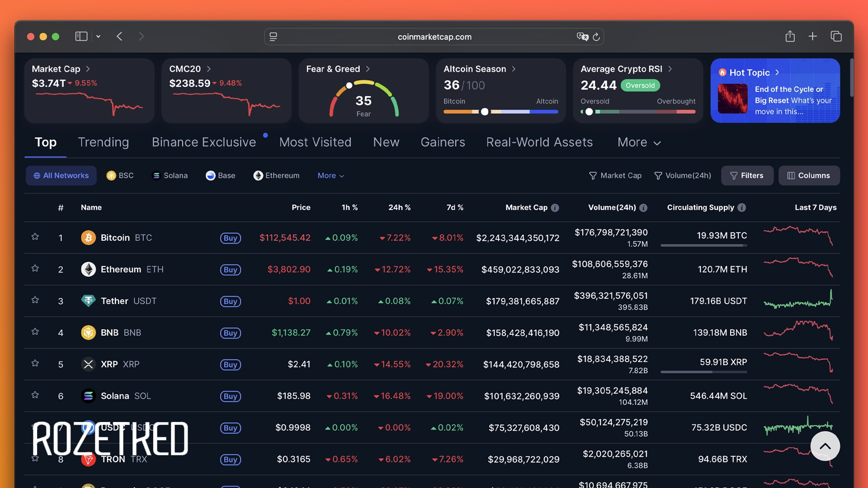Image resolution: width=868 pixels, height=488 pixels.
Task: Click the Ethereum coin logo in row 2
Action: 88,269
